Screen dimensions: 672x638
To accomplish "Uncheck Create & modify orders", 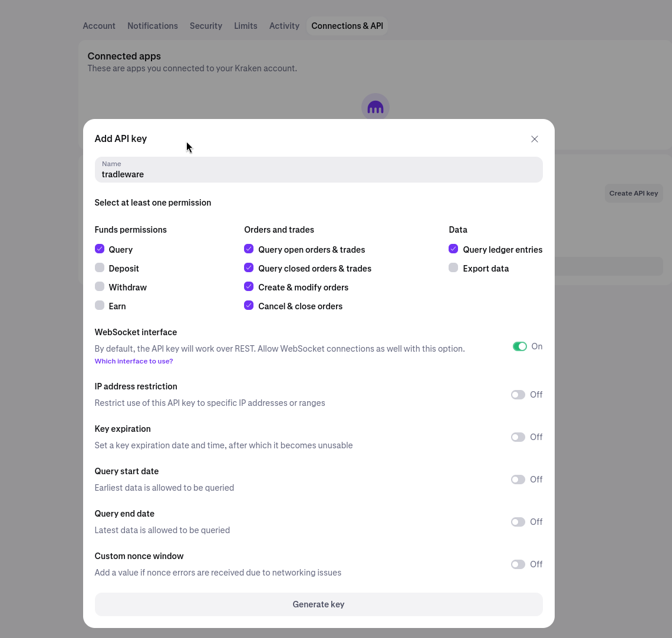I will click(x=249, y=286).
